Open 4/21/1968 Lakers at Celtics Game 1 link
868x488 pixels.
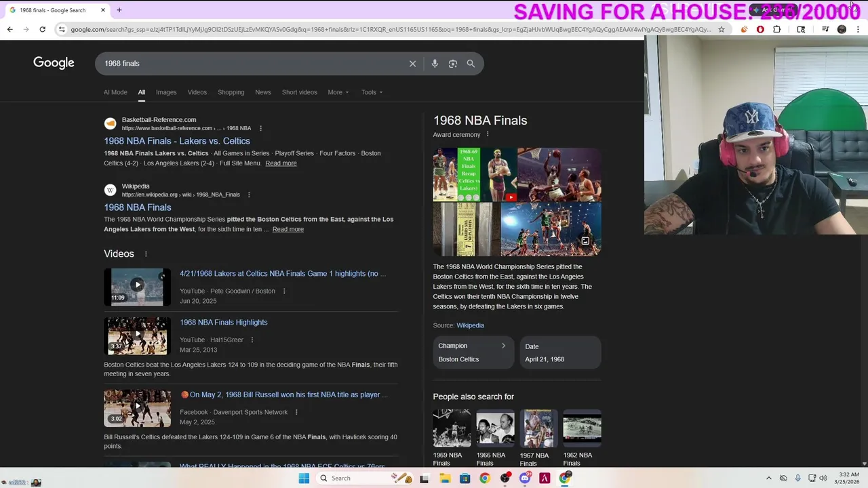coord(283,274)
